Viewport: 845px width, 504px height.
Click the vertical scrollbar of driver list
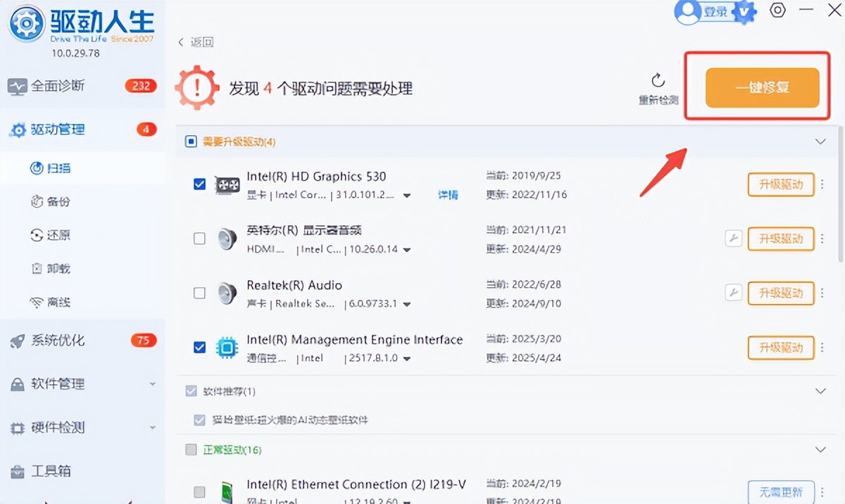(x=840, y=282)
